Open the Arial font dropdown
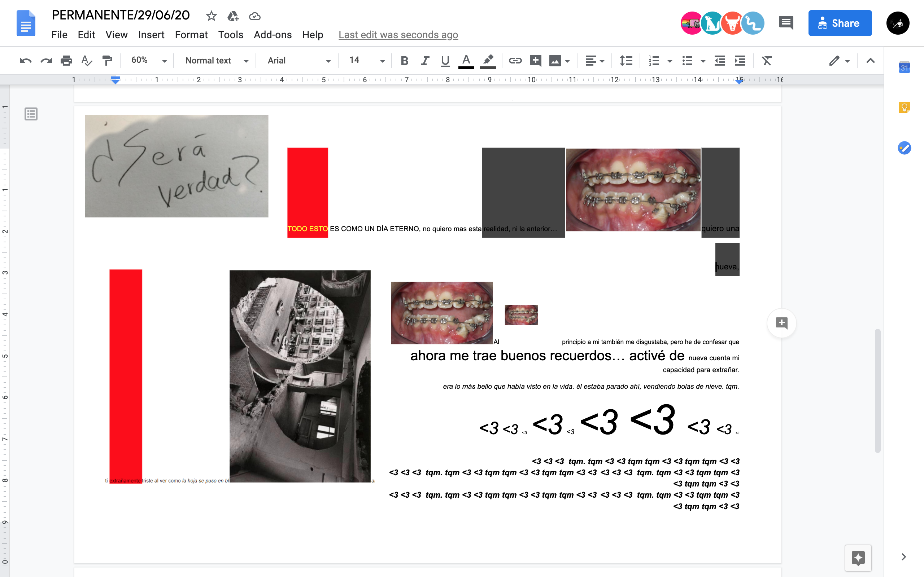The height and width of the screenshot is (577, 924). [298, 61]
